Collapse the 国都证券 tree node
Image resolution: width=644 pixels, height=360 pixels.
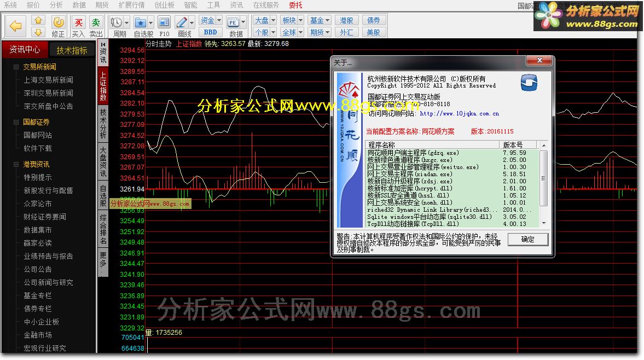pos(16,123)
